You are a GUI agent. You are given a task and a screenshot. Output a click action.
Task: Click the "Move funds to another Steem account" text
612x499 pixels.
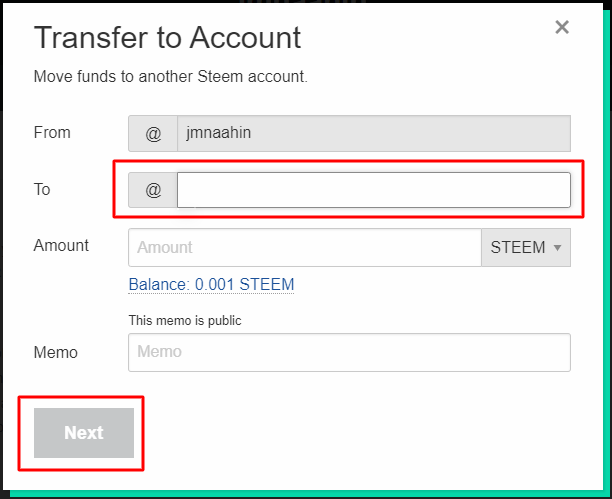pos(170,76)
